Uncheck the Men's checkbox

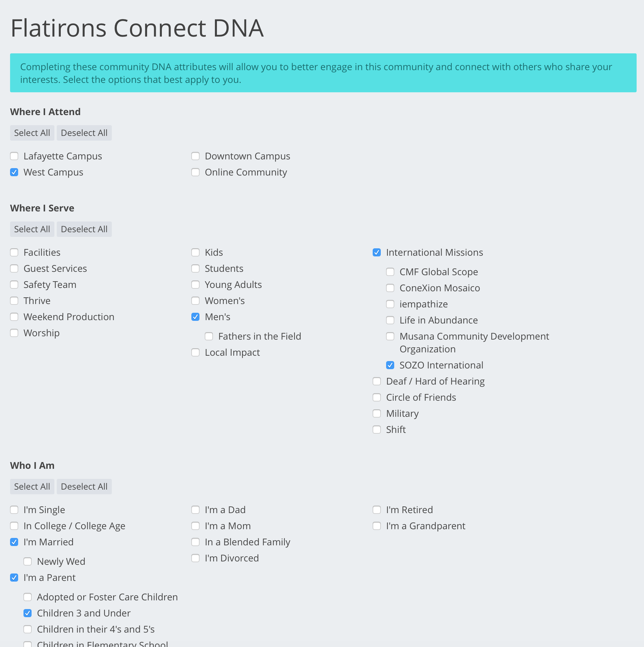click(x=195, y=317)
